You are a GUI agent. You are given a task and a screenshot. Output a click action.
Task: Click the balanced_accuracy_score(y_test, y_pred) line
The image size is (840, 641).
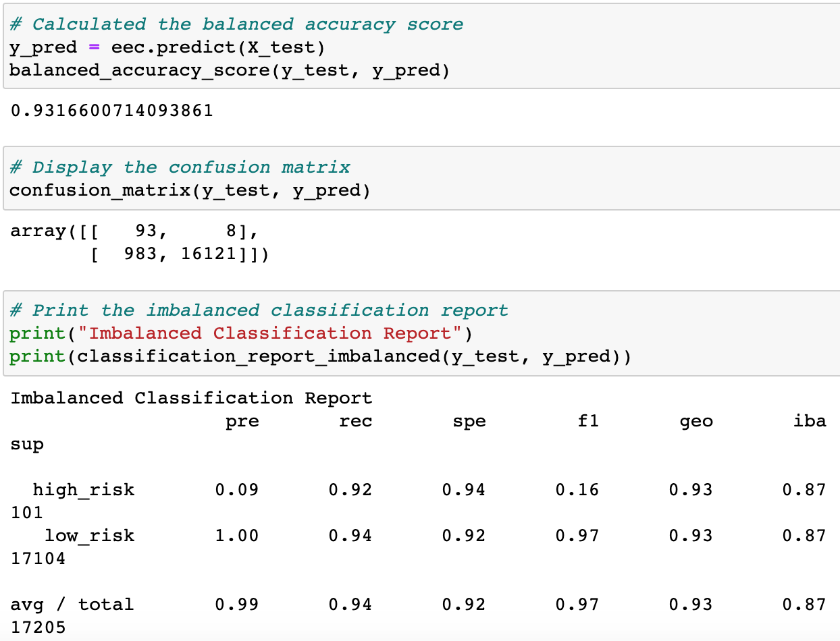point(230,70)
